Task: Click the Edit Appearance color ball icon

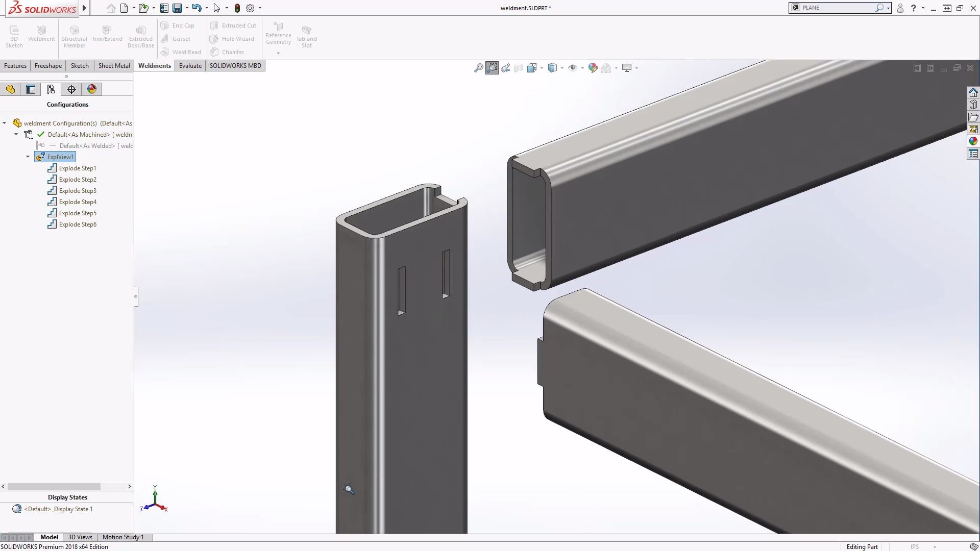Action: (593, 68)
